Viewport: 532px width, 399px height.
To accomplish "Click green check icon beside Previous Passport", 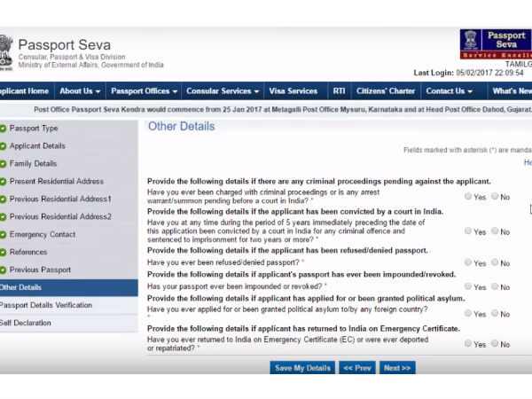I will 4,270.
